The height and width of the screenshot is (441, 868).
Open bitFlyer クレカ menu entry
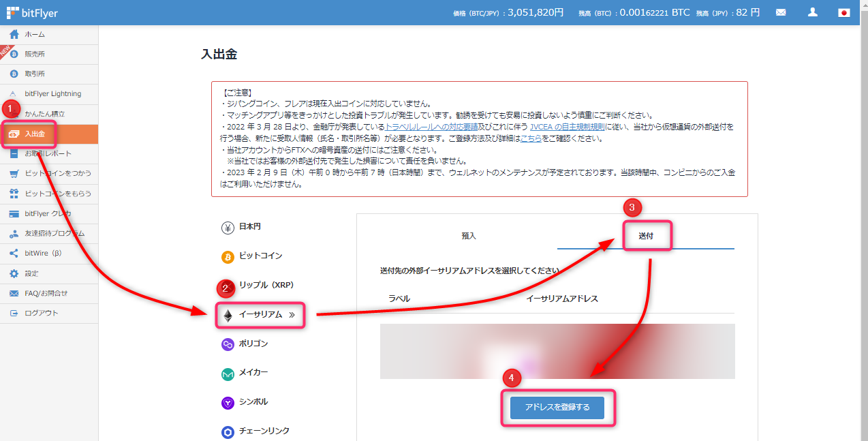tap(49, 213)
